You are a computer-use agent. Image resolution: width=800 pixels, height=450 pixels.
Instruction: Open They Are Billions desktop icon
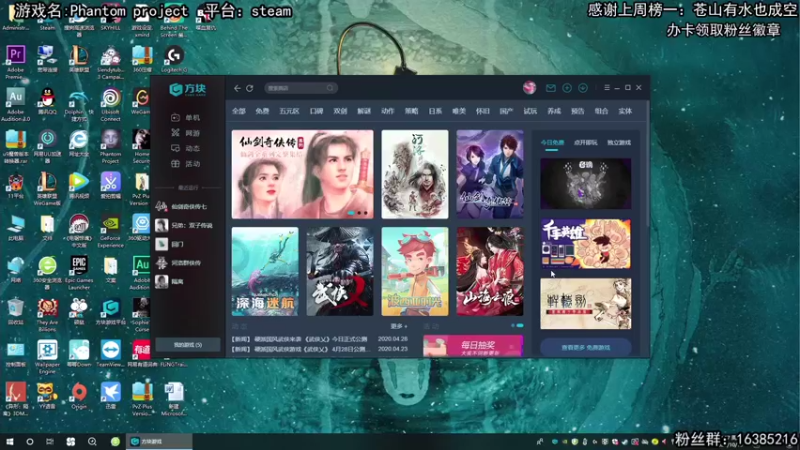click(x=47, y=314)
